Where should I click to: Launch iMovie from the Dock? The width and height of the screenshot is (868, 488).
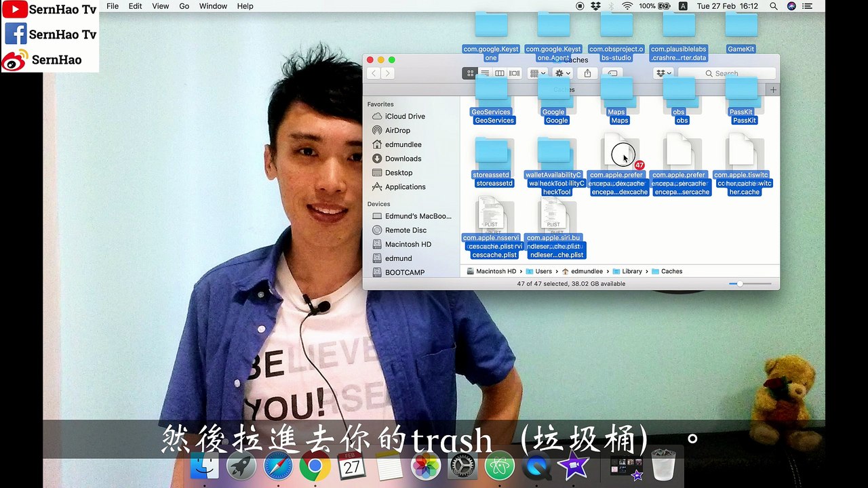[x=574, y=466]
